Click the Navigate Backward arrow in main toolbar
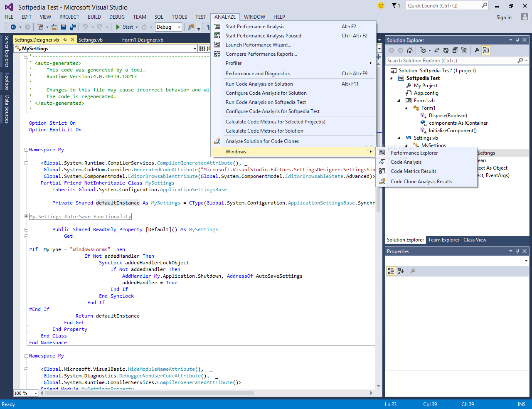The height and width of the screenshot is (409, 532). [13, 27]
